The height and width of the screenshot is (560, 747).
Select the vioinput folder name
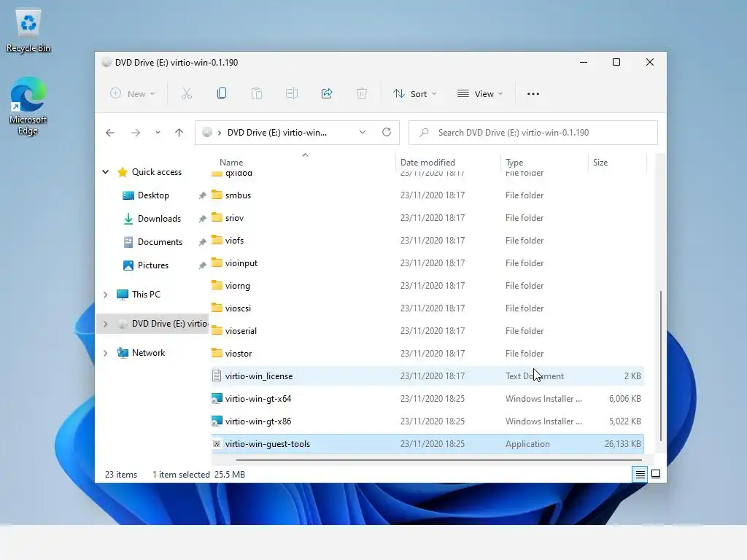[241, 263]
